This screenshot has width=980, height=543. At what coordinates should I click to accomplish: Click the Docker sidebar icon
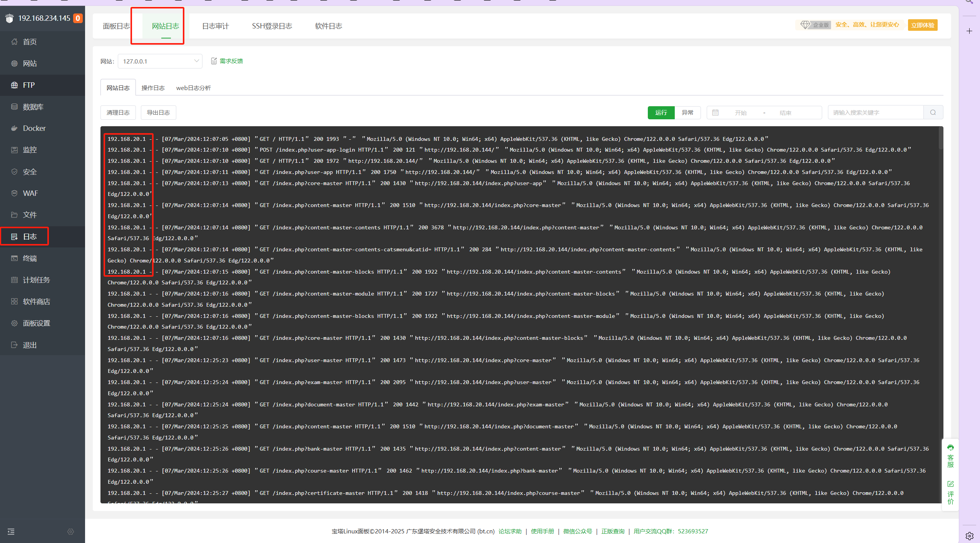point(14,128)
